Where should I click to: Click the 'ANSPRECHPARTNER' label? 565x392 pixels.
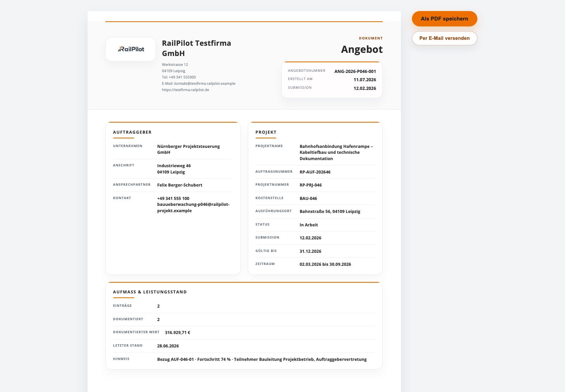tap(132, 185)
